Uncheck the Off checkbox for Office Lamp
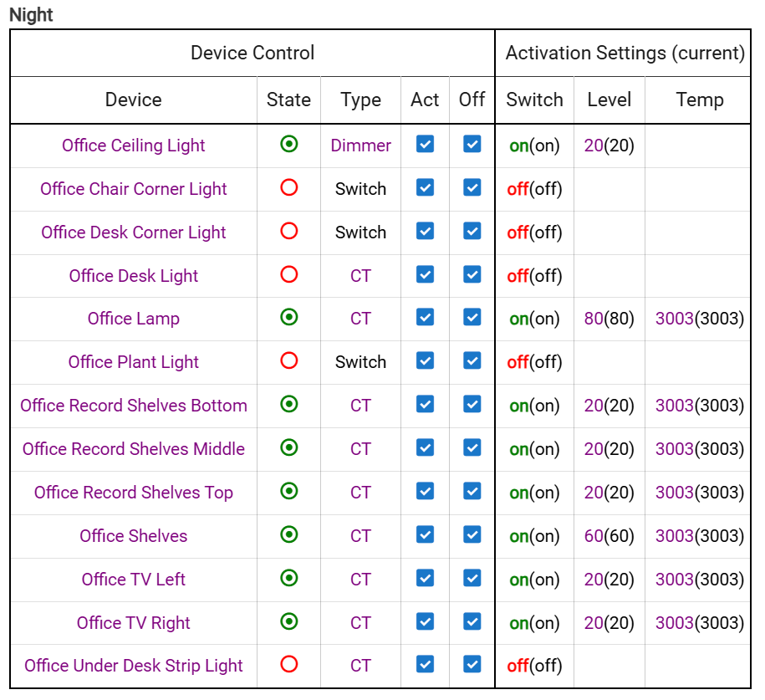 pos(472,317)
